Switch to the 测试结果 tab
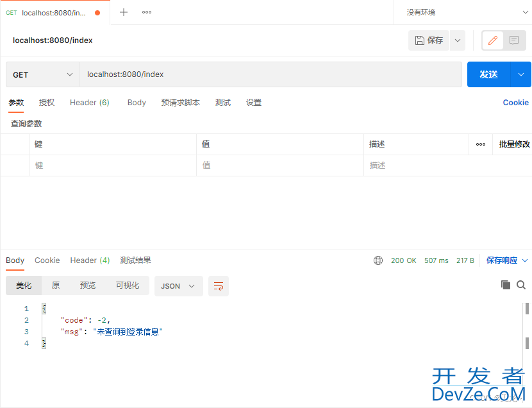Viewport: 532px width, 408px height. click(135, 260)
